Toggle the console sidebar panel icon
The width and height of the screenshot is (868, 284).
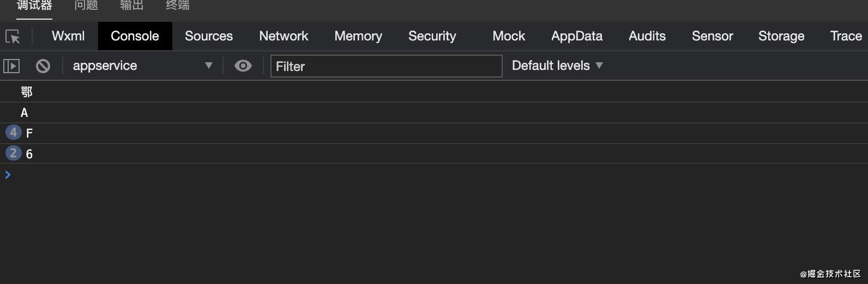11,66
